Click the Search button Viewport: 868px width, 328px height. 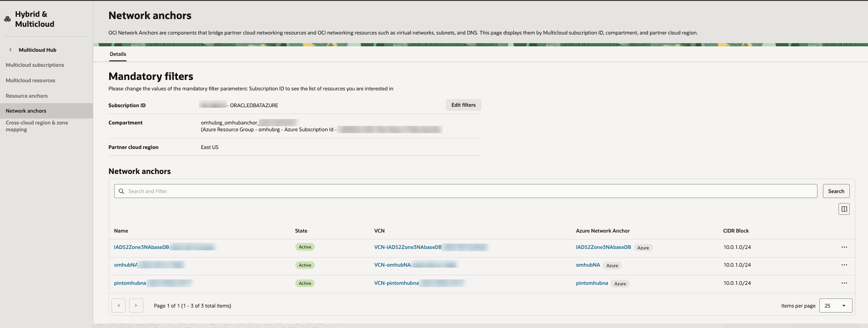[836, 191]
